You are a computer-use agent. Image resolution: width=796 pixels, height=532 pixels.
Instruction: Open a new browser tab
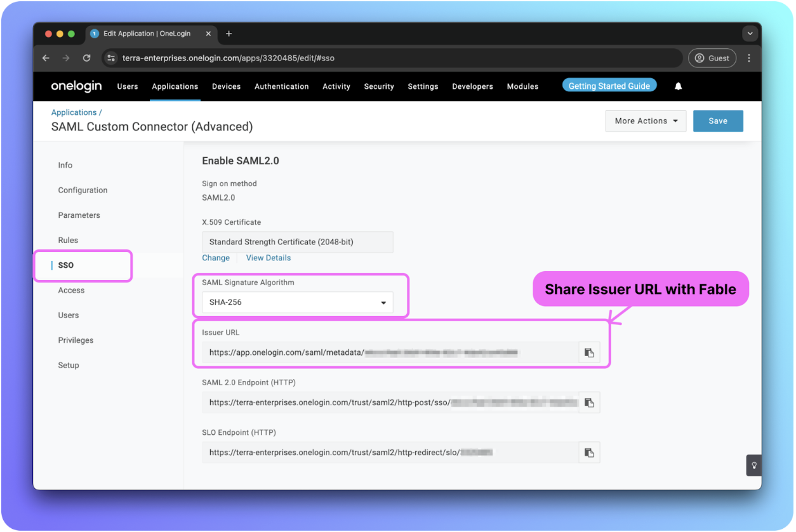[x=229, y=34]
